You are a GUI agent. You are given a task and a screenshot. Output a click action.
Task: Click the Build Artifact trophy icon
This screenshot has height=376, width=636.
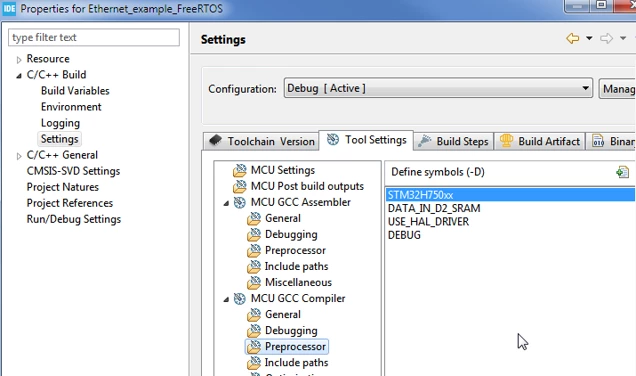click(x=506, y=141)
